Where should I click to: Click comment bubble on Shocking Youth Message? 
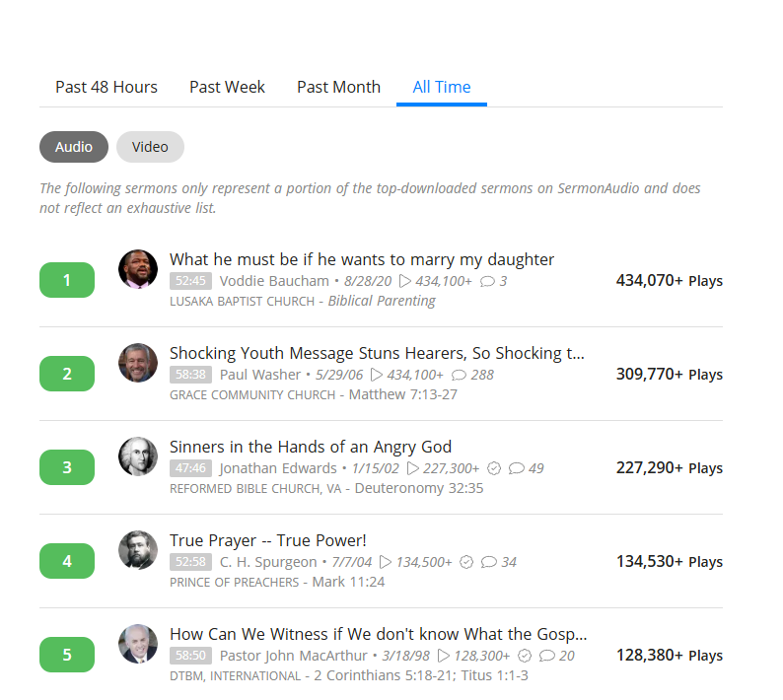point(459,375)
